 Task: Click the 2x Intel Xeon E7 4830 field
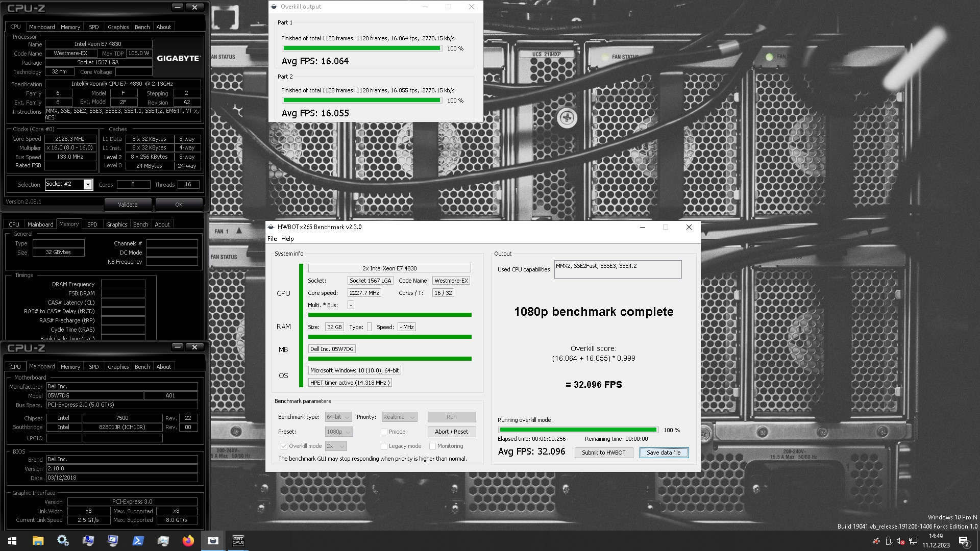(x=389, y=268)
